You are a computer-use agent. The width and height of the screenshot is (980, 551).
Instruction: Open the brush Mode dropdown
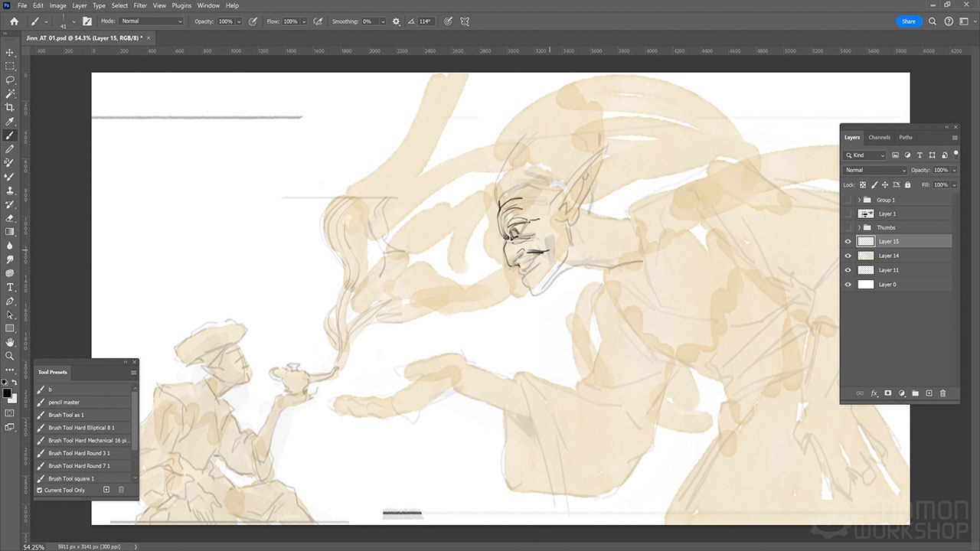pyautogui.click(x=152, y=21)
